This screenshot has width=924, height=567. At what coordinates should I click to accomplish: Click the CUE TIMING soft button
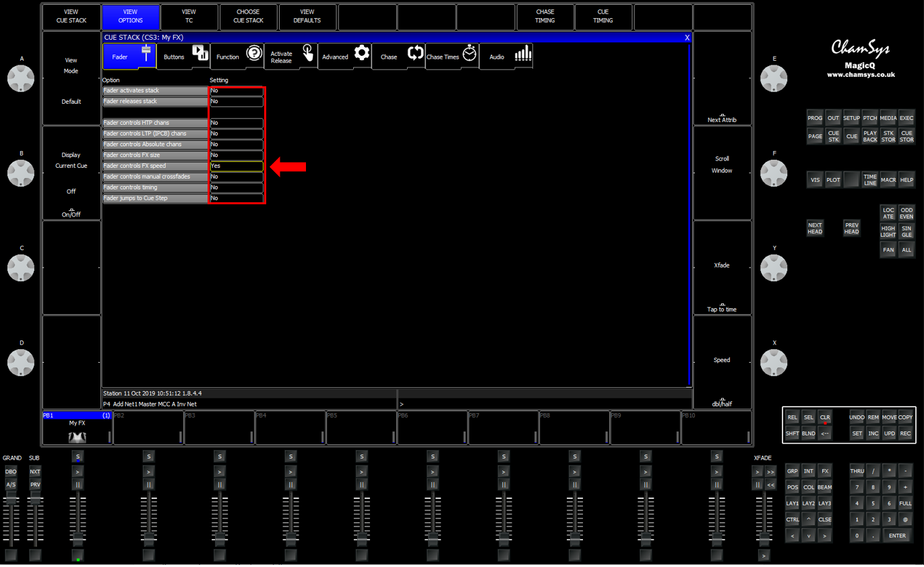pos(603,16)
